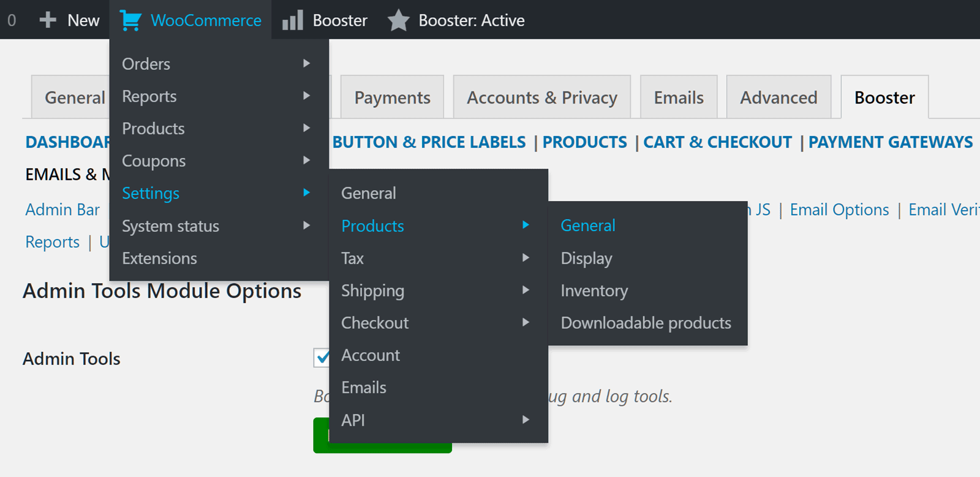Viewport: 980px width, 477px height.
Task: Expand the API submenu arrow
Action: coord(526,419)
